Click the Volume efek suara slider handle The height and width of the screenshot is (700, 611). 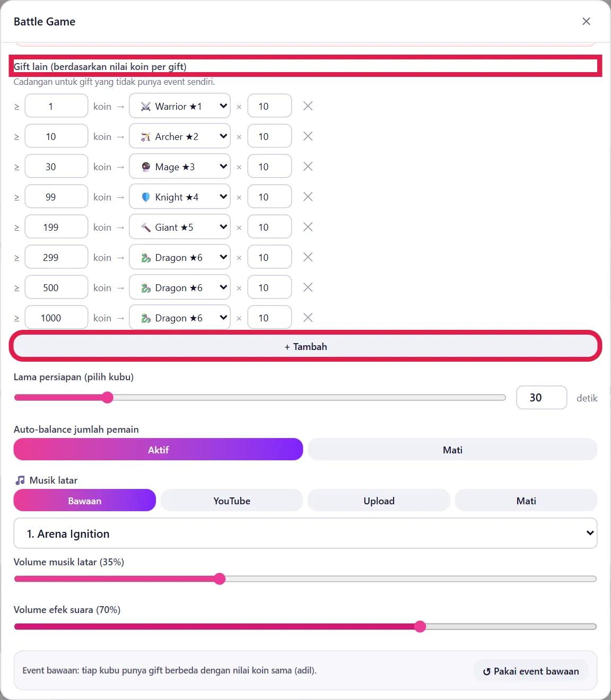[x=420, y=626]
